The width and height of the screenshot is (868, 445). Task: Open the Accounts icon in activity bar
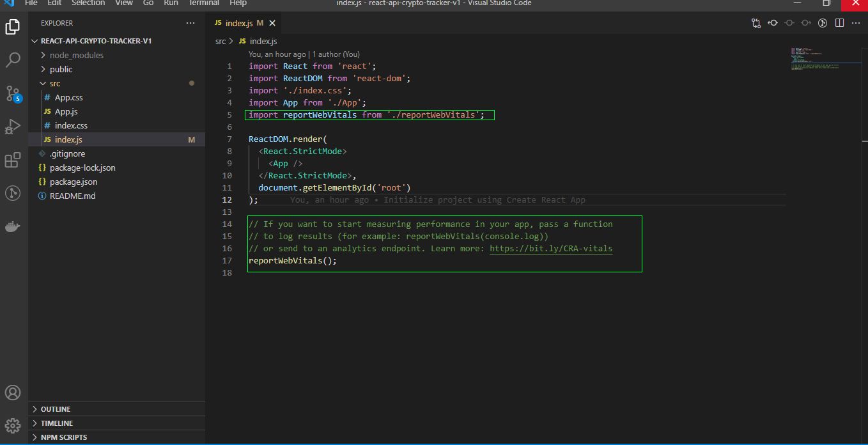pyautogui.click(x=13, y=393)
